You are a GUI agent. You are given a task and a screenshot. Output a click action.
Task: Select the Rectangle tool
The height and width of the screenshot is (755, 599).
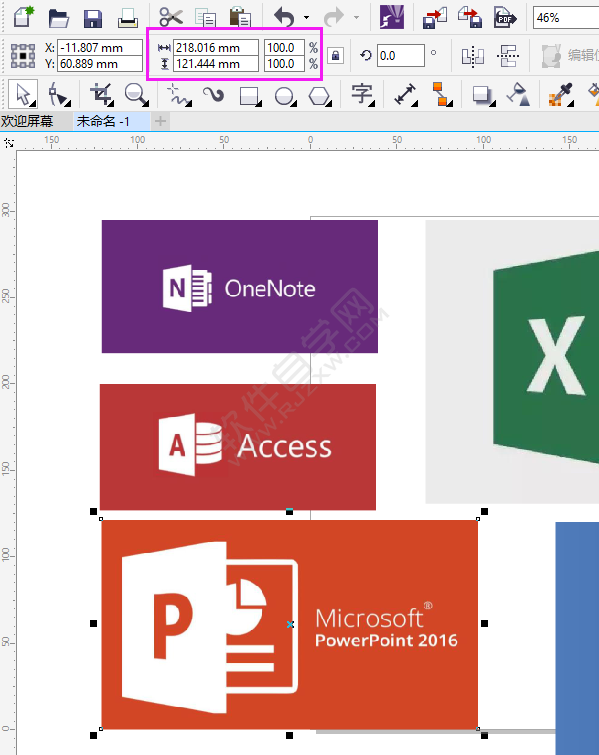click(x=250, y=95)
